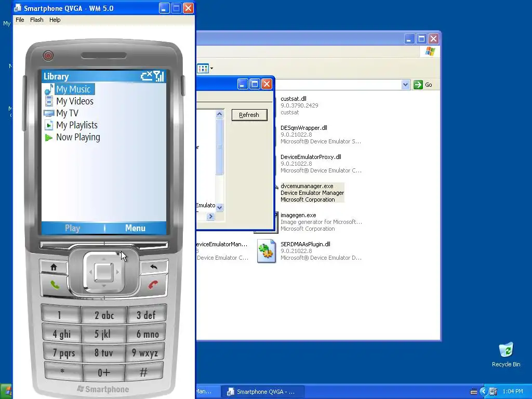Select SERDMAAsPlugin.dll name in Explorer
Image resolution: width=532 pixels, height=399 pixels.
click(x=305, y=244)
